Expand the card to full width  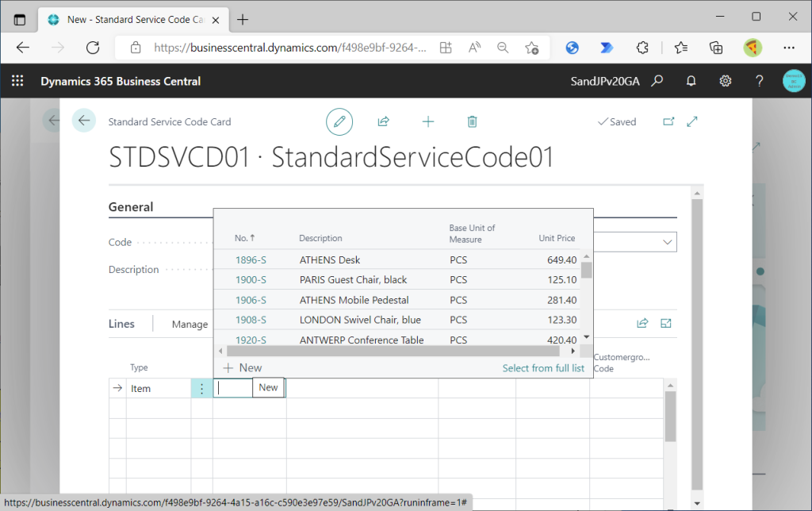tap(692, 121)
